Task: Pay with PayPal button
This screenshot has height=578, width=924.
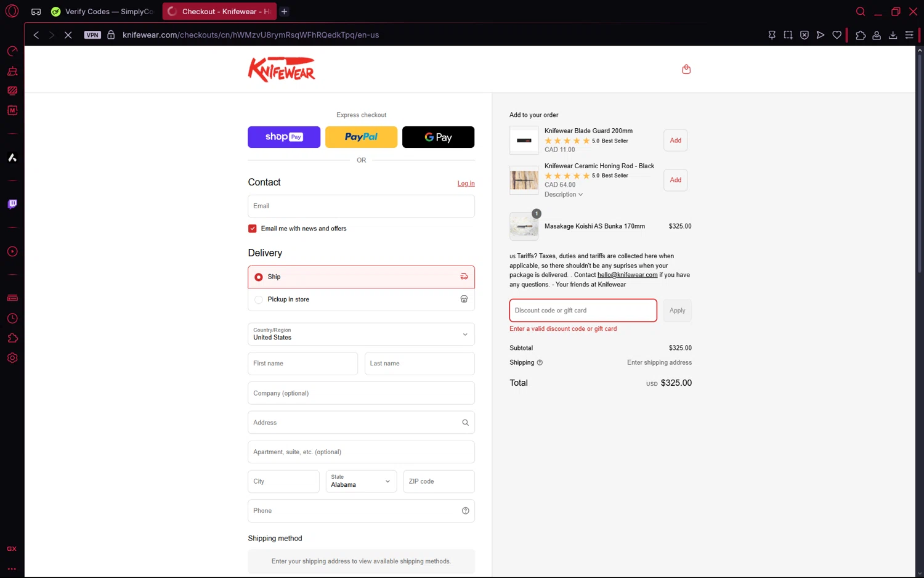Action: tap(361, 137)
